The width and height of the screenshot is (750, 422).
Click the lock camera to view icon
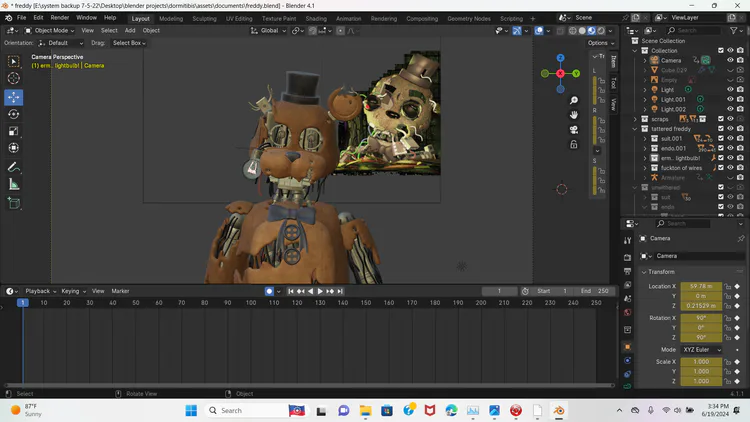[574, 144]
